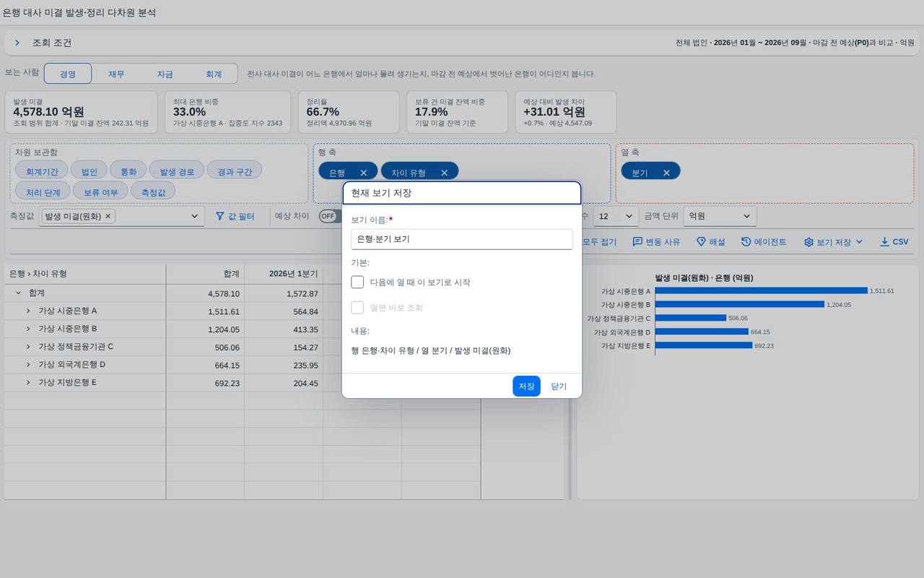Select the 회계기간 dimension chip
The image size is (924, 578).
[x=42, y=171]
